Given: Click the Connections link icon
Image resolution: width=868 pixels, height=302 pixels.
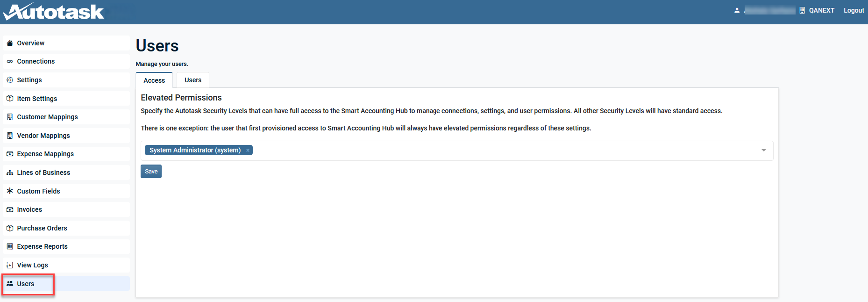Looking at the screenshot, I should (10, 61).
